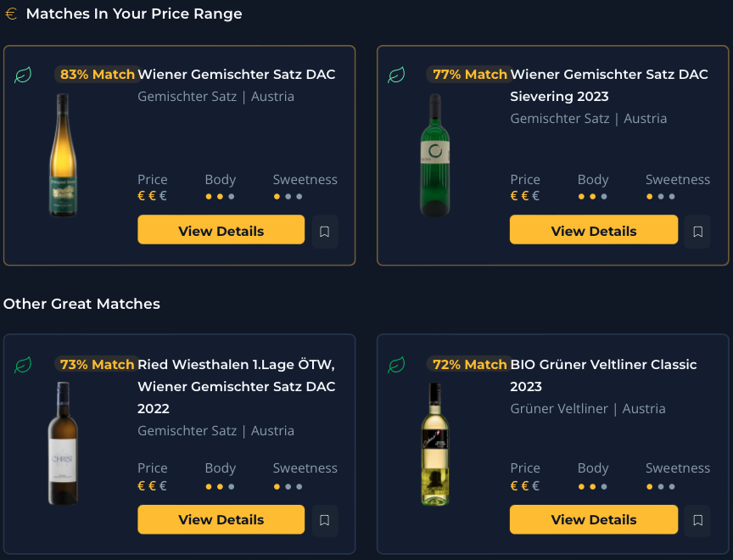The height and width of the screenshot is (560, 733).
Task: Click the 83% Match badge
Action: click(x=96, y=74)
